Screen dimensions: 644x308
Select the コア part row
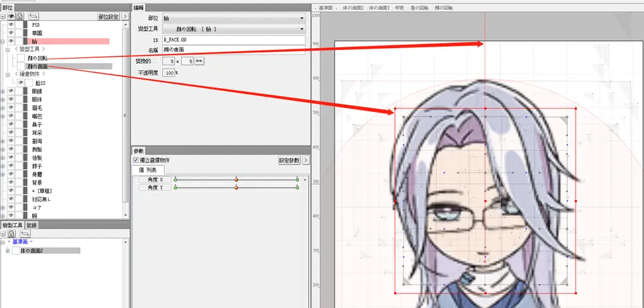click(36, 207)
